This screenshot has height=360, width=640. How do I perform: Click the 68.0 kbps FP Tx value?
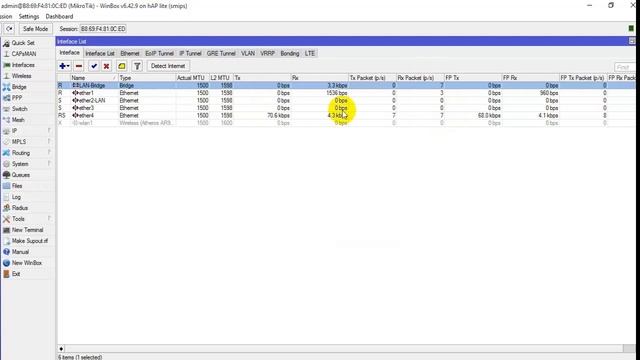pyautogui.click(x=489, y=116)
